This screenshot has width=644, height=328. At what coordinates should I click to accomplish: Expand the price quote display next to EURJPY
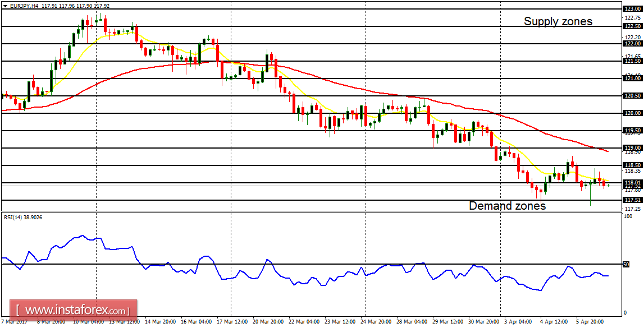(x=79, y=6)
